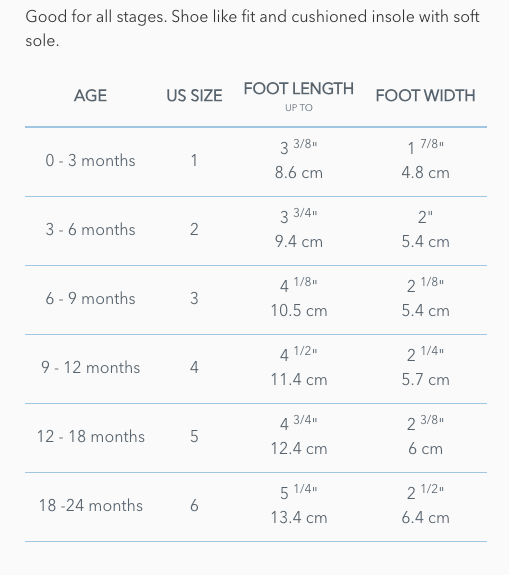
Task: Select the 18 -24 months row label
Action: pyautogui.click(x=91, y=505)
